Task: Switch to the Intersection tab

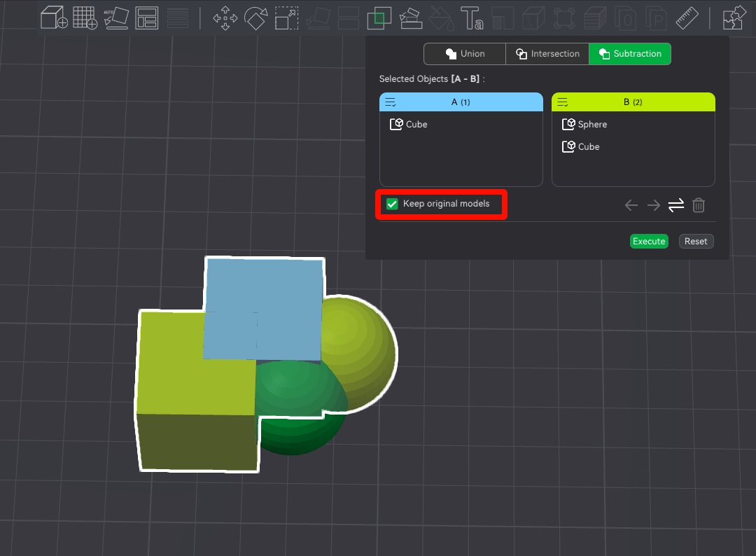Action: click(547, 54)
